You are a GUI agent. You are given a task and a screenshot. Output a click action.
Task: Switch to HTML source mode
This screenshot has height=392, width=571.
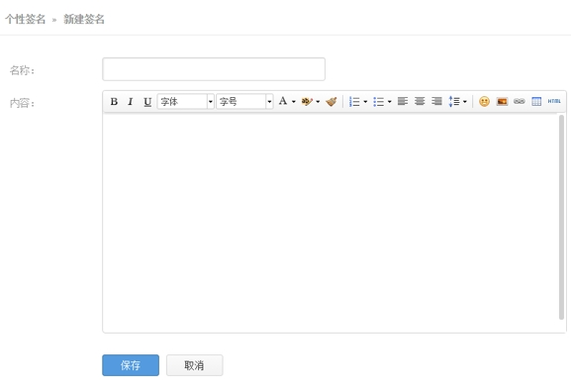tap(554, 101)
